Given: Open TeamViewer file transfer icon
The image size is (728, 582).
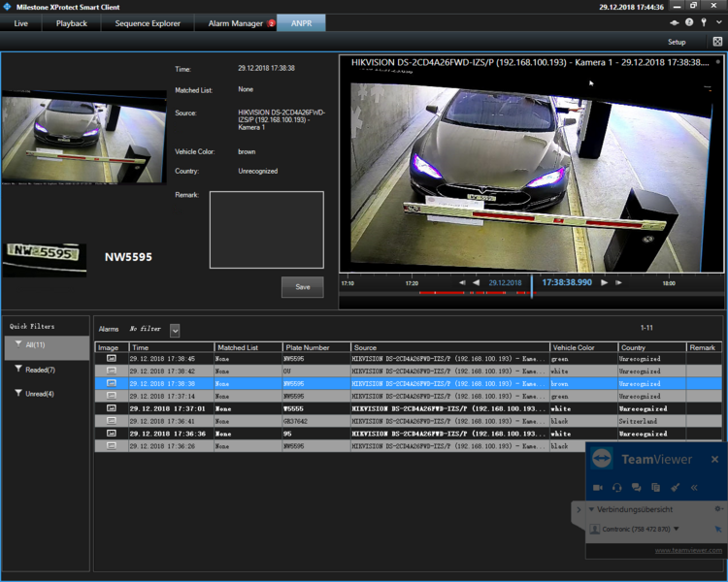Looking at the screenshot, I should tap(655, 487).
